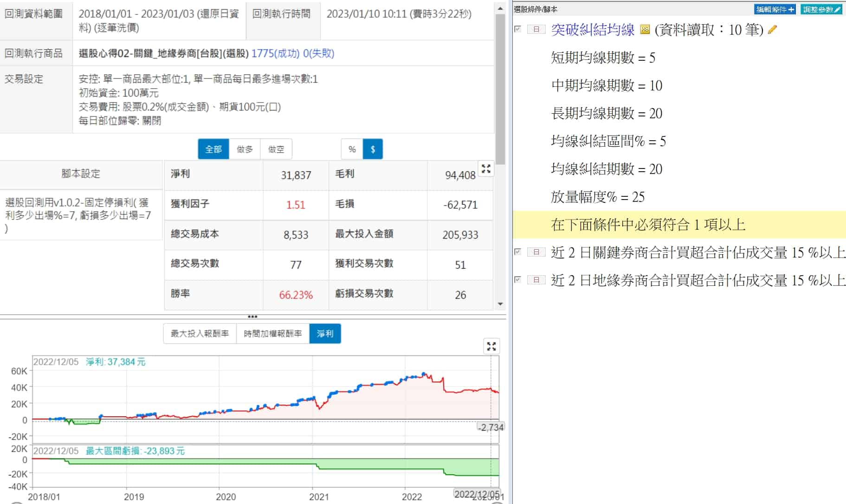846x504 pixels.
Task: Click the pencil icon beside 突破糾結均線
Action: coord(772,30)
